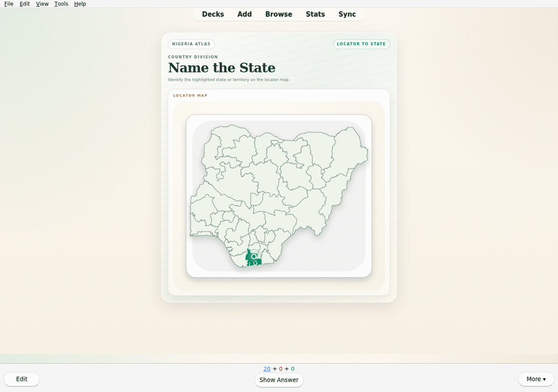Click the Locator Map label
The image size is (558, 392).
(190, 95)
